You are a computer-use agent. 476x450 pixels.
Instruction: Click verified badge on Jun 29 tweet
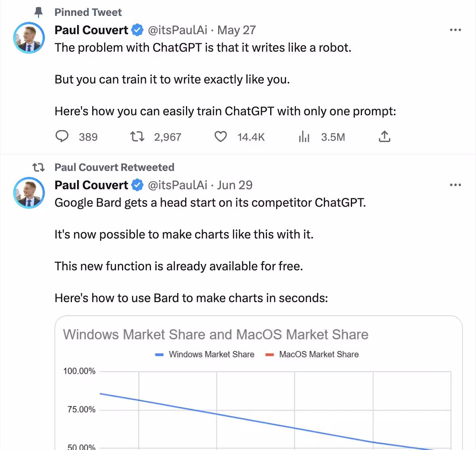click(137, 185)
